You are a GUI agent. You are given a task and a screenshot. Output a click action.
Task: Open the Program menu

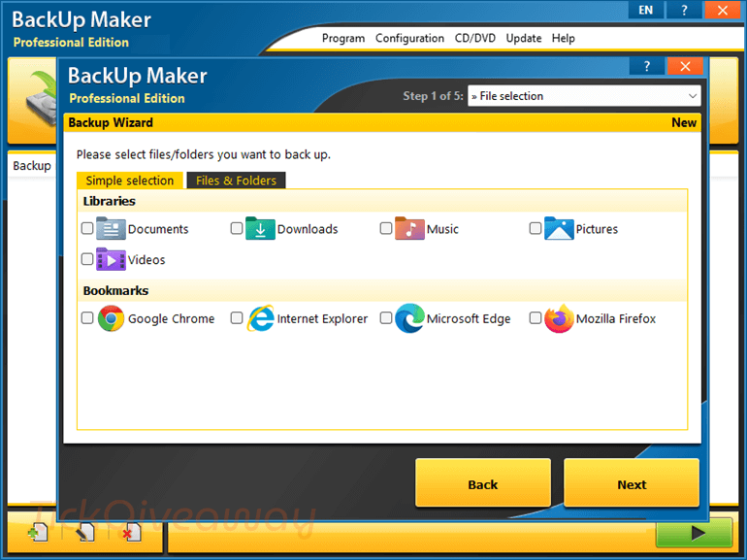343,38
